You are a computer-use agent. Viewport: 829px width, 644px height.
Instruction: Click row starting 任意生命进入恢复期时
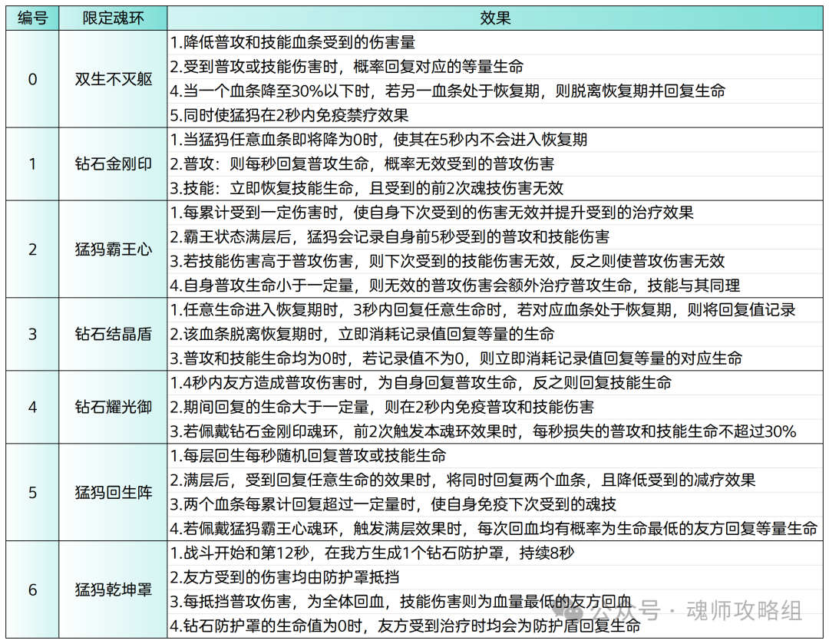(x=495, y=310)
